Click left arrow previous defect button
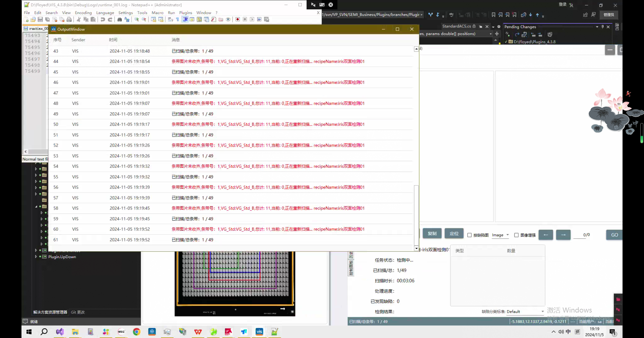The image size is (644, 338). pyautogui.click(x=546, y=235)
